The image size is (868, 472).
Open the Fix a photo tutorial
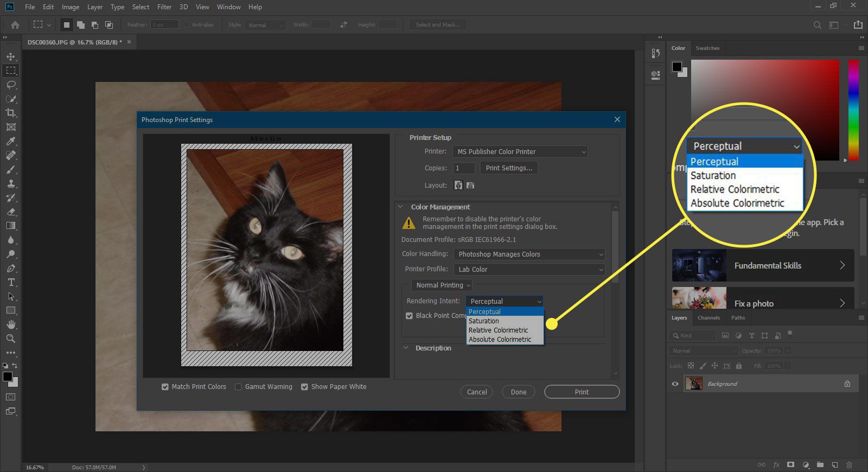763,298
